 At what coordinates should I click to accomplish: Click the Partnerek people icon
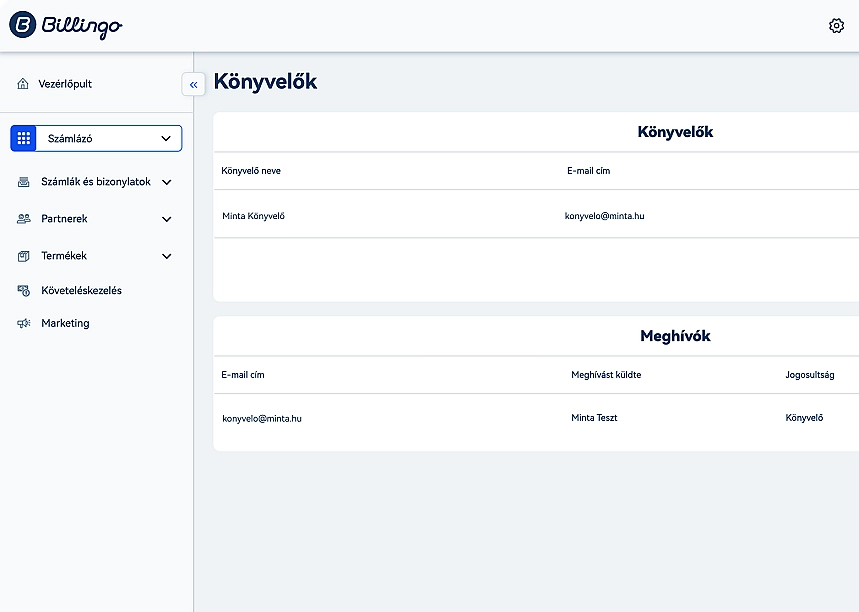pos(21,219)
